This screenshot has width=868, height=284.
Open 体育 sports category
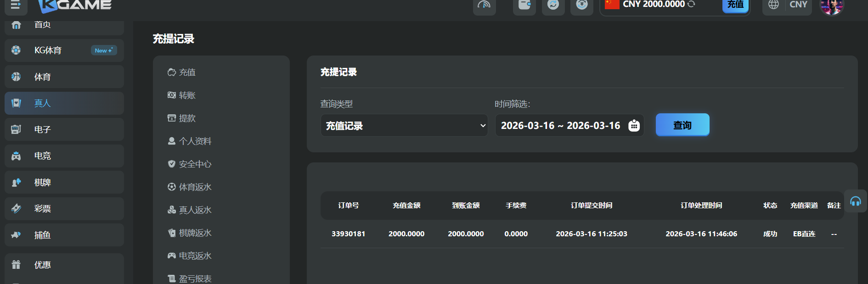click(64, 77)
